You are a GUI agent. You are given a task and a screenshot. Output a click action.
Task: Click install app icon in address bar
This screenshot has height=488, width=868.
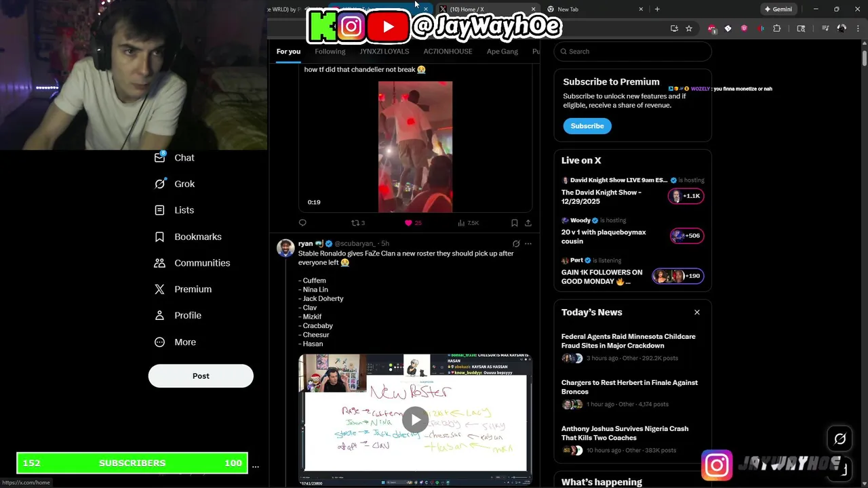[x=674, y=28]
